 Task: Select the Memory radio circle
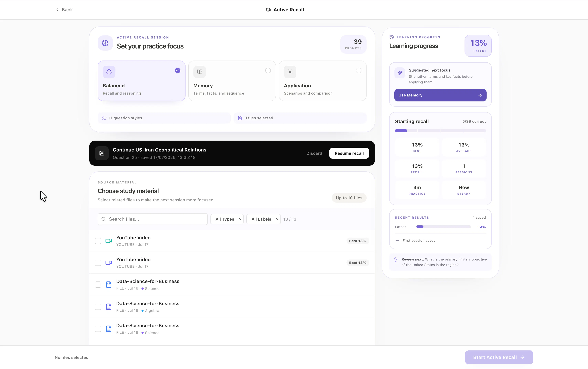pos(268,70)
